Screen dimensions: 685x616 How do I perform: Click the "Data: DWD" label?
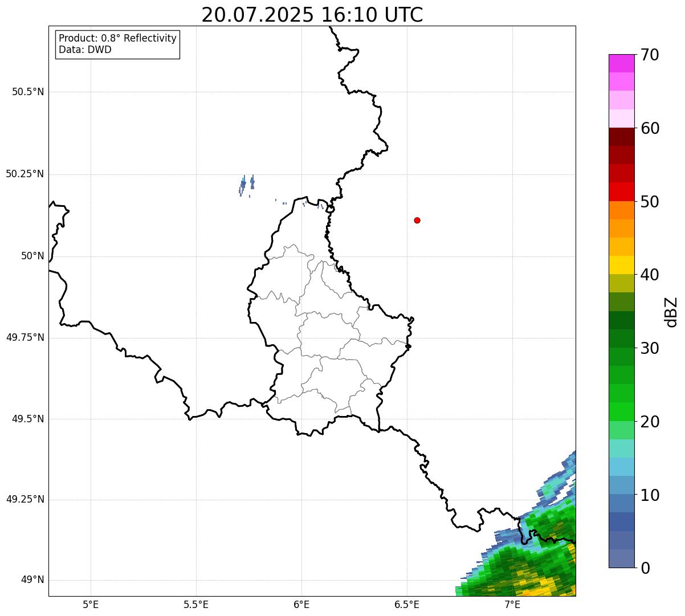tap(85, 50)
